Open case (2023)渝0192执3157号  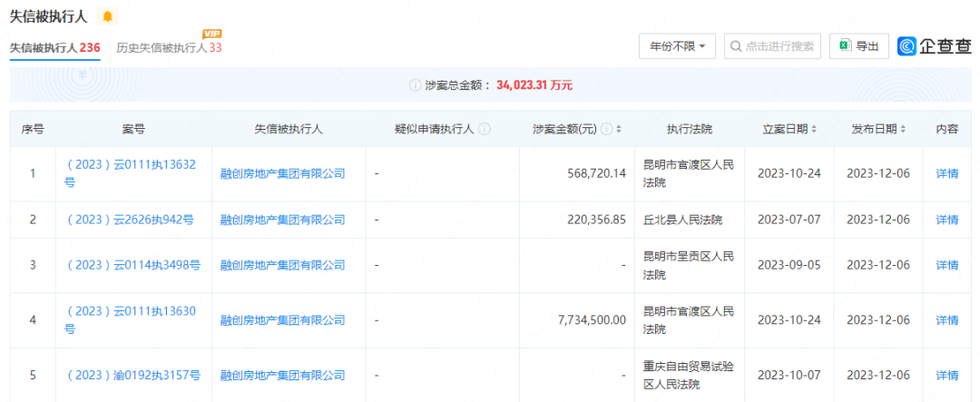pyautogui.click(x=132, y=375)
